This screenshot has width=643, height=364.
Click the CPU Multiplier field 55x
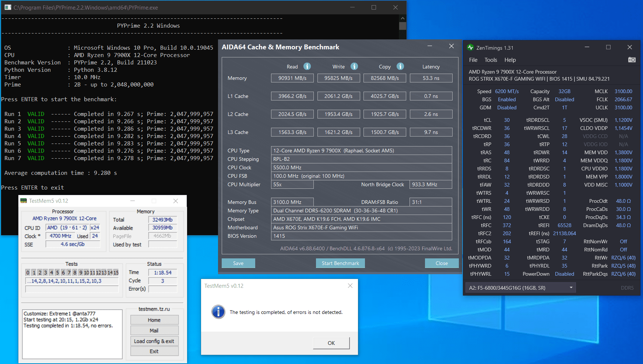[292, 184]
